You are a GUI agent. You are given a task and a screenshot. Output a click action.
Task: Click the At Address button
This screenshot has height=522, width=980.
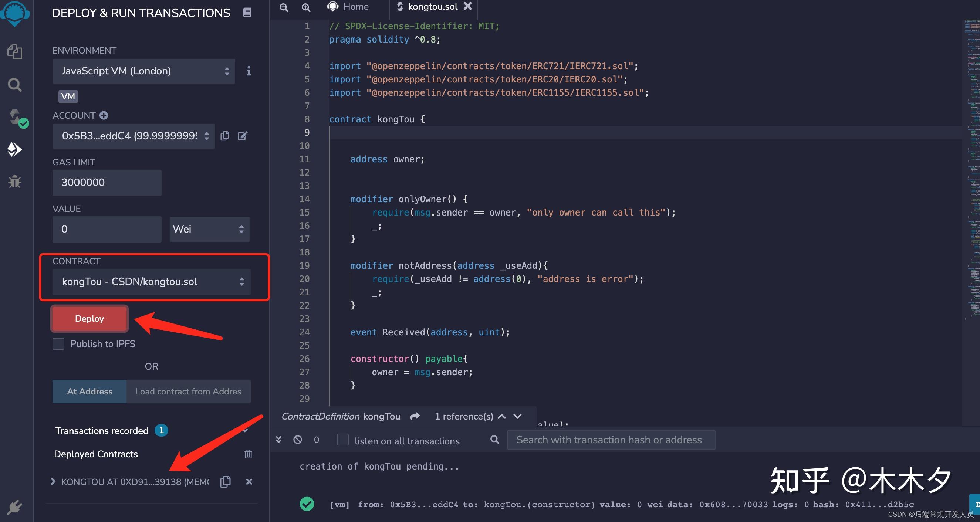(x=89, y=391)
